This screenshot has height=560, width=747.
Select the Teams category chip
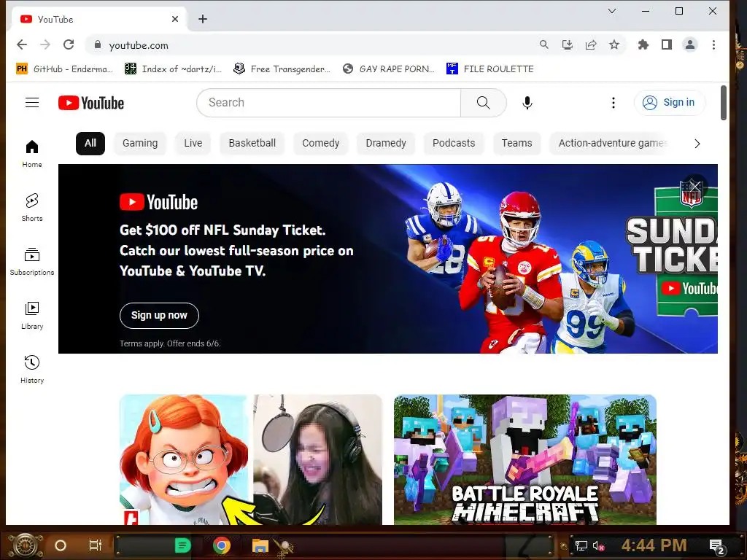tap(516, 144)
